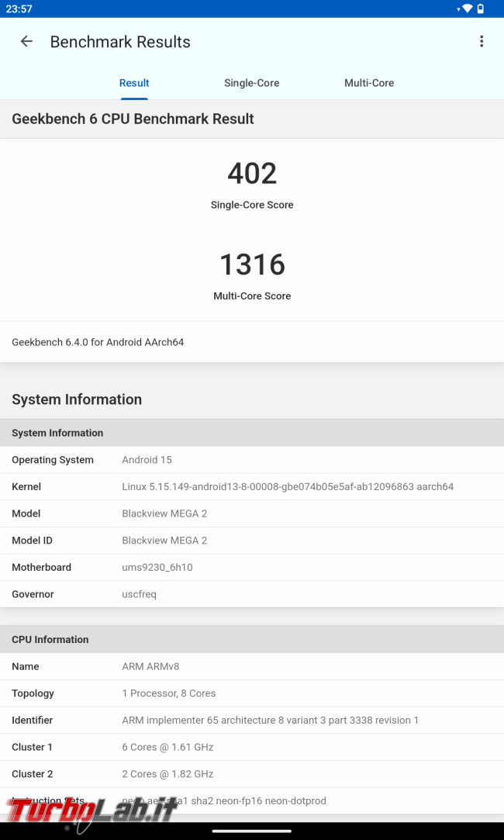504x840 pixels.
Task: Select the uscfreq governor value
Action: coord(140,594)
